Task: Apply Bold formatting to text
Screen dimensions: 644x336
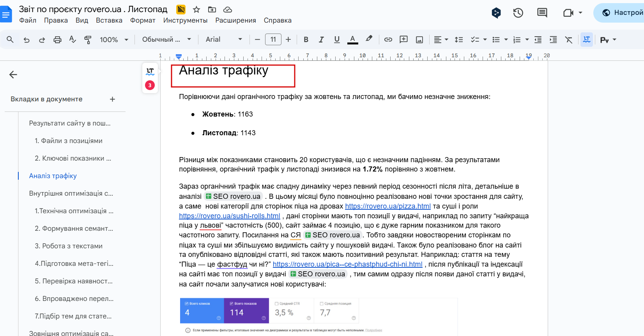Action: [306, 40]
